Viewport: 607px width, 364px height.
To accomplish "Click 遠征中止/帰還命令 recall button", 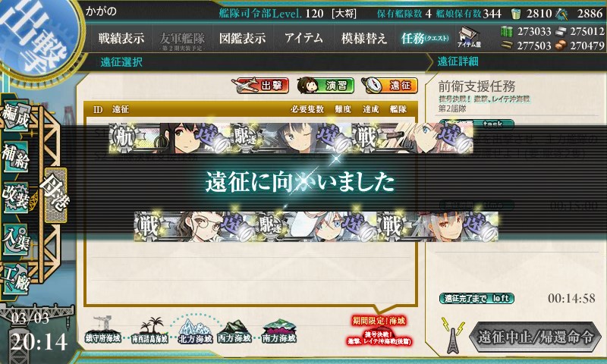I will [x=535, y=337].
